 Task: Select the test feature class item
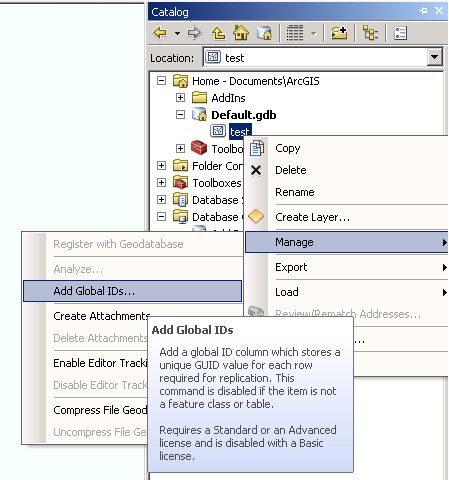(240, 132)
